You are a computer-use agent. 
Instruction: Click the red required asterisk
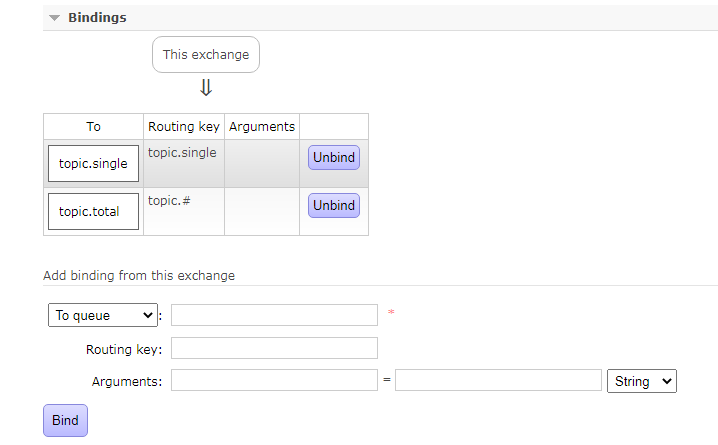[391, 314]
